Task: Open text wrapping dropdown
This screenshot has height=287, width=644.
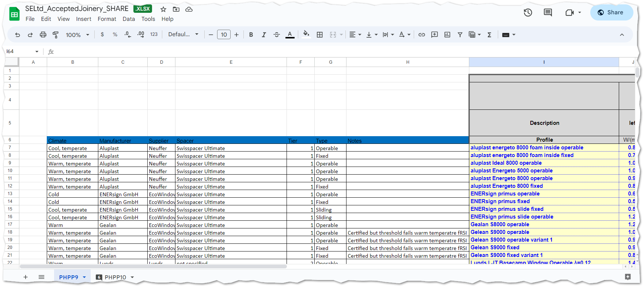Action: [388, 35]
